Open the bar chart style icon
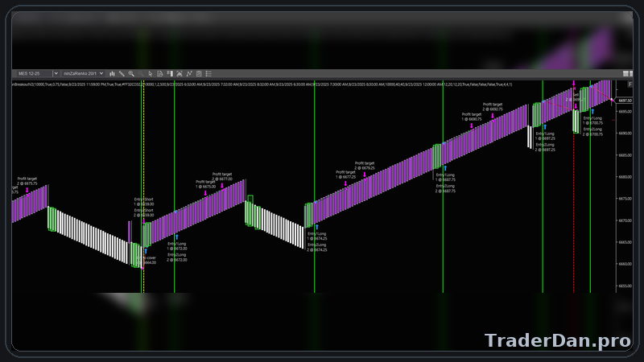 coord(112,73)
